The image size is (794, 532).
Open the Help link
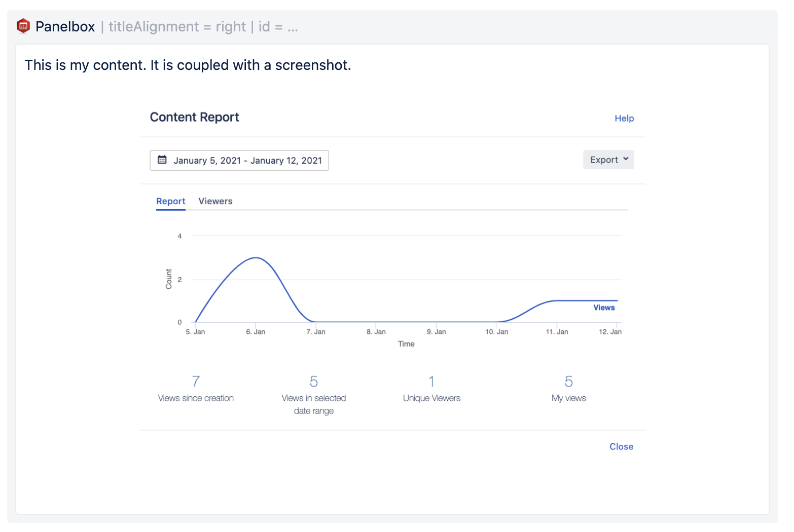click(624, 118)
